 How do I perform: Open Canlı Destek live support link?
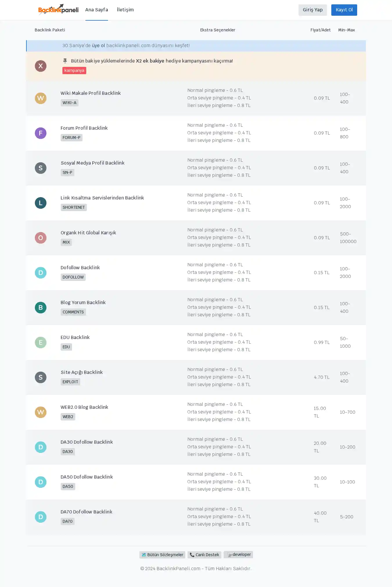(204, 555)
